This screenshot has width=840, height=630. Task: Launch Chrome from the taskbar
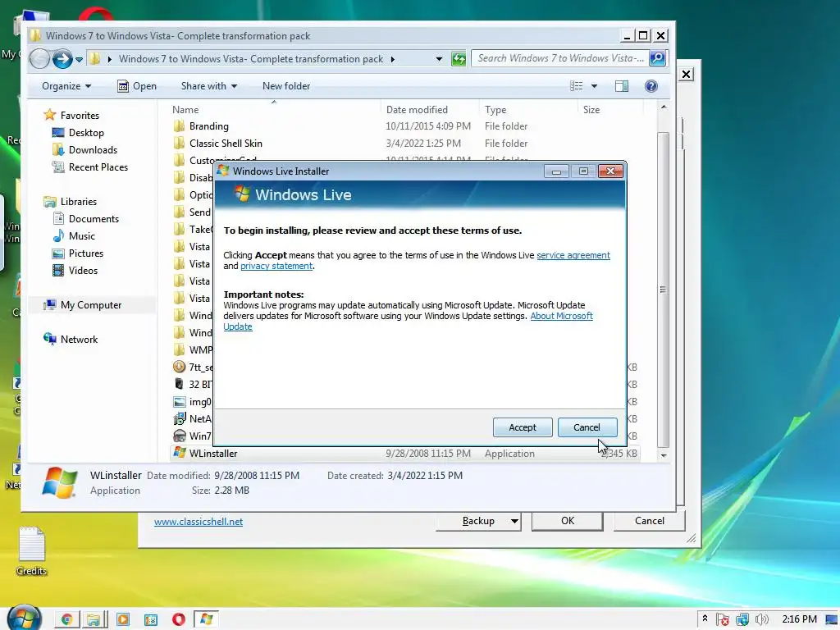point(67,619)
